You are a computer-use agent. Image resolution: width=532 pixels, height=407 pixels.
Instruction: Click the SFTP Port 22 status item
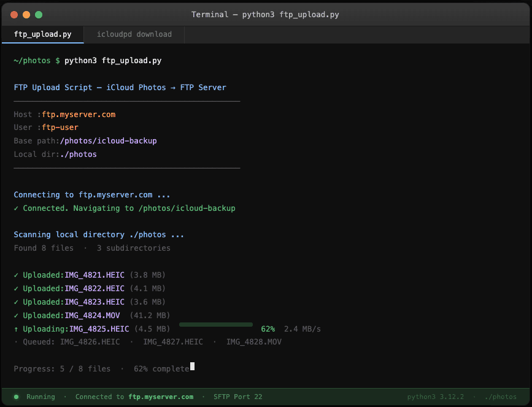tap(237, 397)
